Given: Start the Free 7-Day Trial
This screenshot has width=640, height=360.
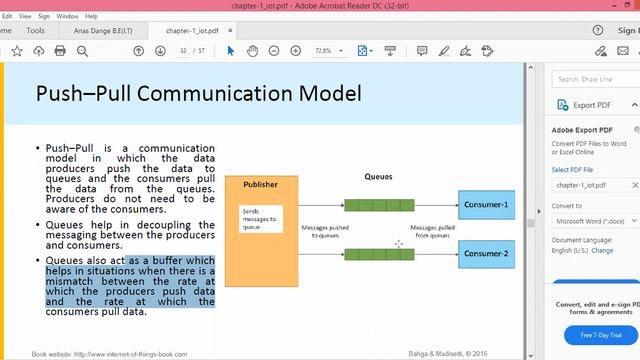Looking at the screenshot, I should point(601,335).
